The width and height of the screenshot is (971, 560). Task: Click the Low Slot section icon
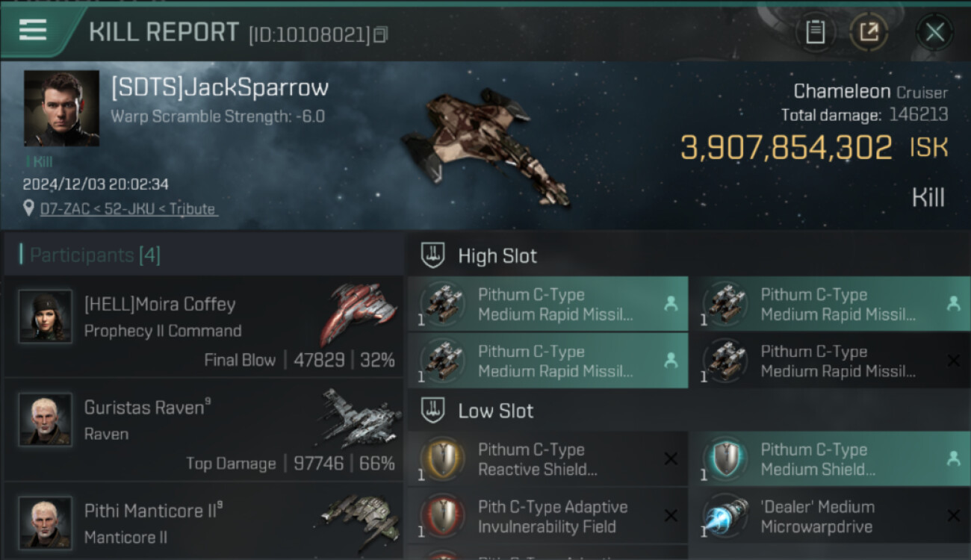(x=433, y=410)
